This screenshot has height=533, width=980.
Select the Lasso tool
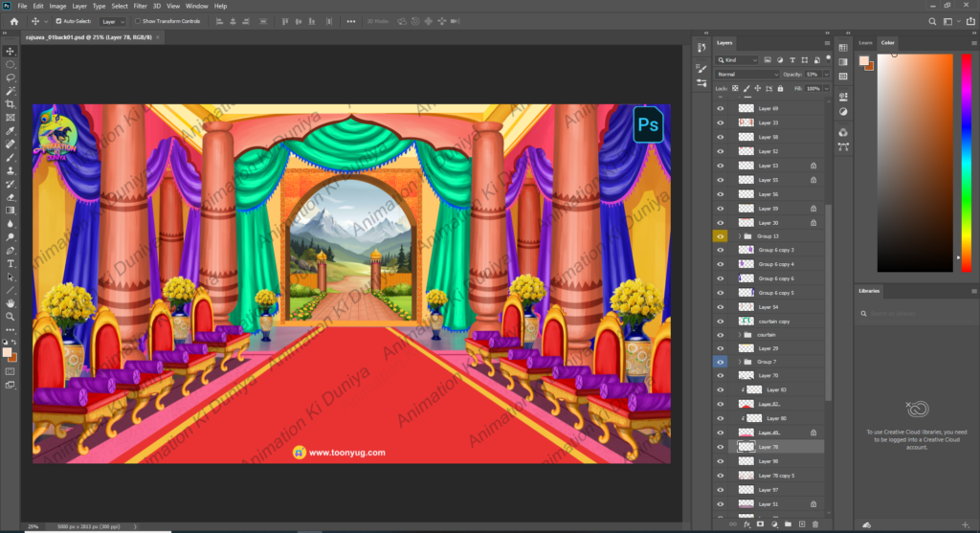[11, 78]
